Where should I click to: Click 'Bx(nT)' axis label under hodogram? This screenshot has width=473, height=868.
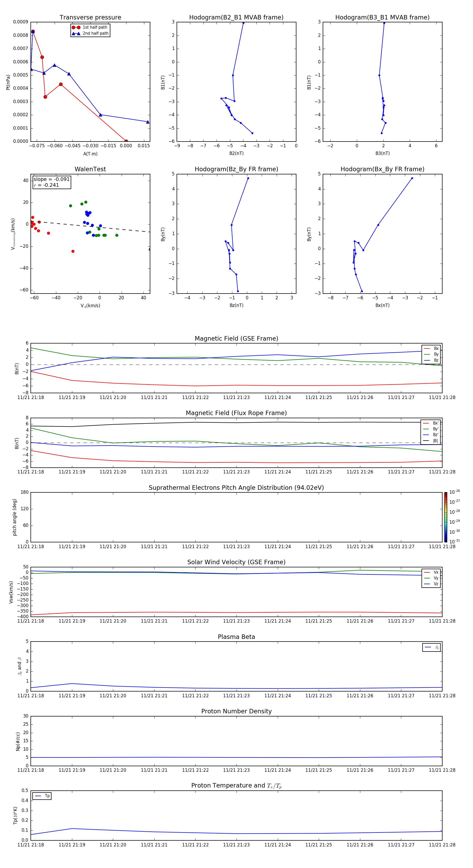[x=382, y=305]
